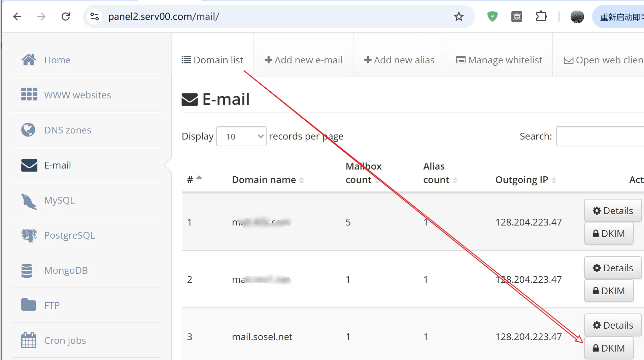Open MongoDB database icon
The height and width of the screenshot is (360, 644).
(27, 271)
